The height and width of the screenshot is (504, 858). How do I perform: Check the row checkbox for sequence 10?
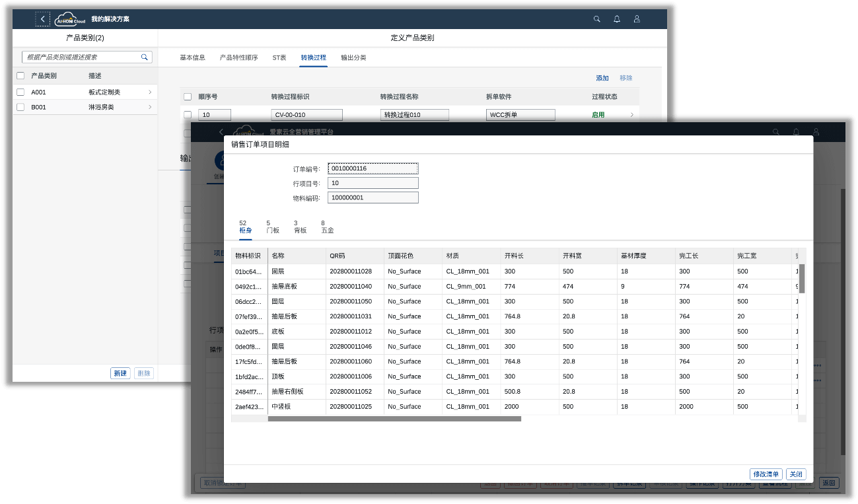[x=188, y=115]
